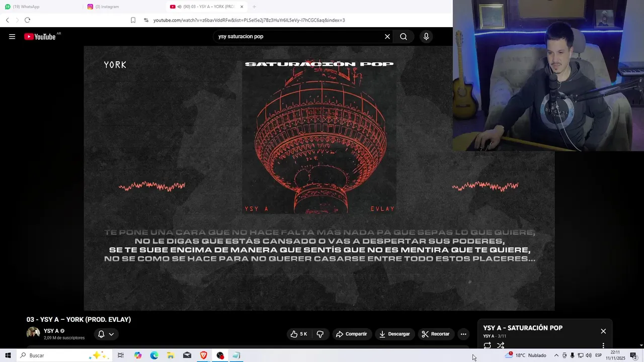Image resolution: width=644 pixels, height=362 pixels.
Task: Open the YSY A - SATURACIÓN POP playlist title
Action: pyautogui.click(x=523, y=328)
